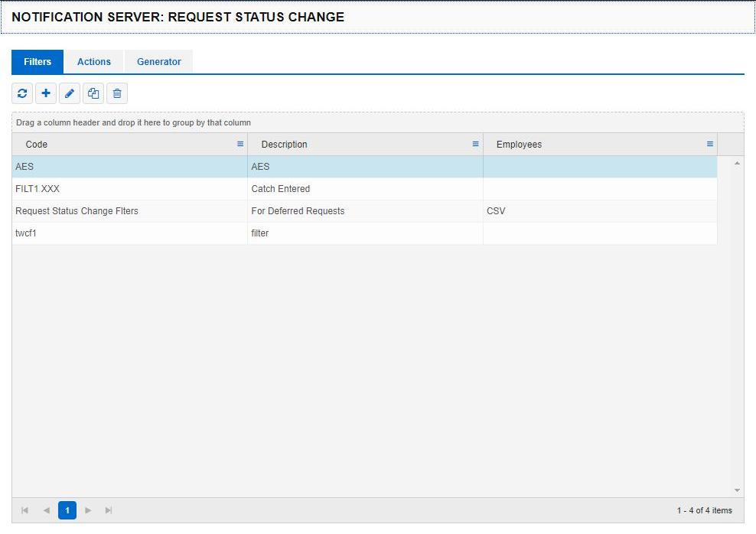This screenshot has width=756, height=534.
Task: Click the page 1 button
Action: (x=67, y=510)
